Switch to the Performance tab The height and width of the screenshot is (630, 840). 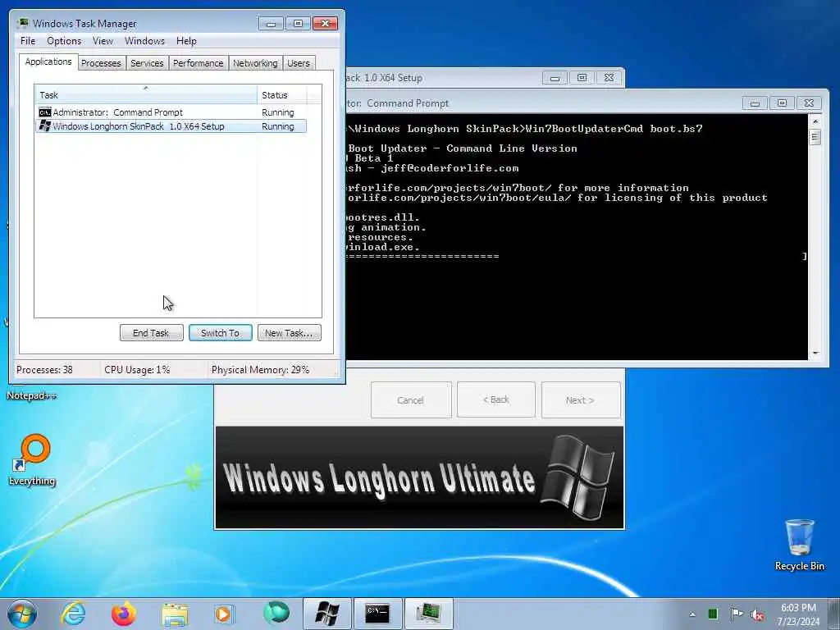click(x=199, y=63)
